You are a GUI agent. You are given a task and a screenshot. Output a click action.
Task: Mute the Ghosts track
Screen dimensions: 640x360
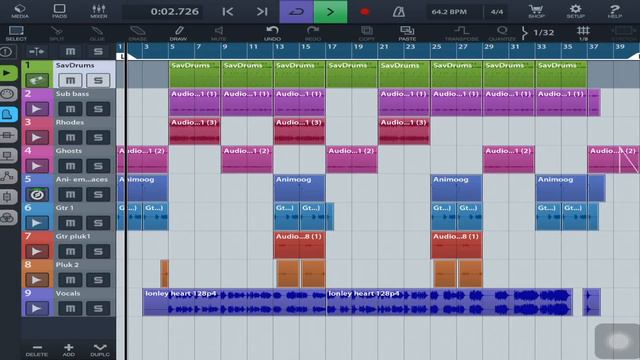click(70, 166)
